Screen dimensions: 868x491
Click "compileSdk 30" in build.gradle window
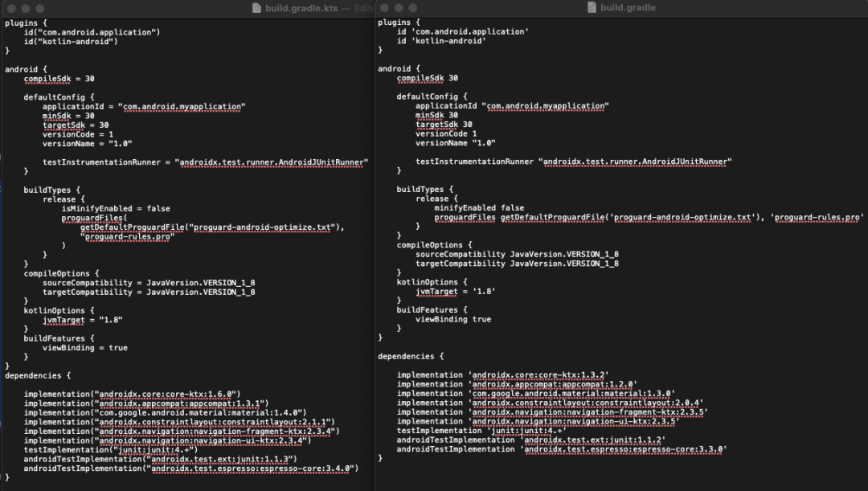click(428, 78)
